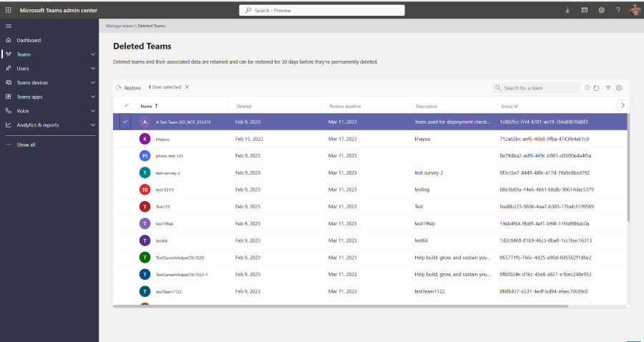
Task: Click the Search - Preview box
Action: 322,10
